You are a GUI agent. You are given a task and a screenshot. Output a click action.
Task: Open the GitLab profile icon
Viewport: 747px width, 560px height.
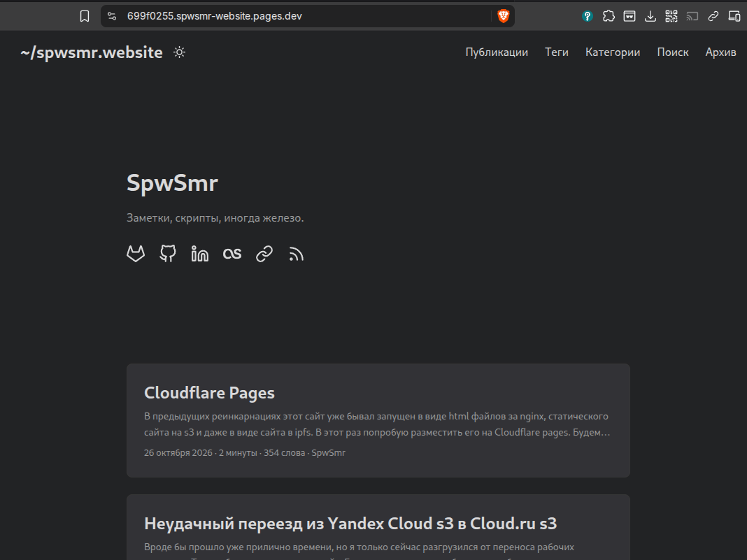tap(136, 254)
